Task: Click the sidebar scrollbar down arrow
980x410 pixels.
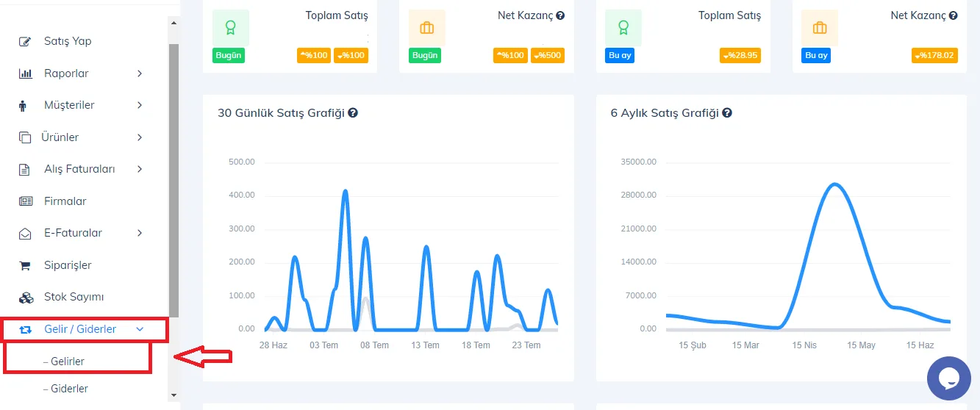Action: 174,395
